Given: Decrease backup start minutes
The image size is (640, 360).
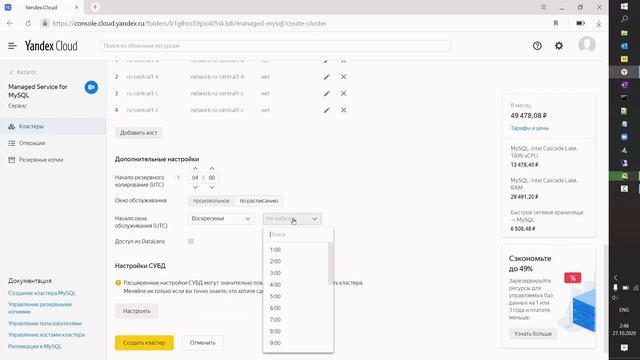Looking at the screenshot, I should click(212, 187).
